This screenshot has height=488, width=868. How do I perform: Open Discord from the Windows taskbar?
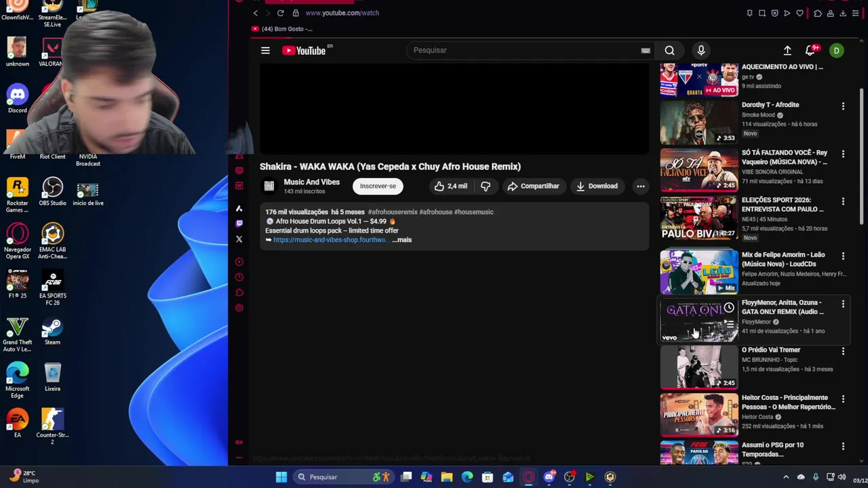click(549, 477)
